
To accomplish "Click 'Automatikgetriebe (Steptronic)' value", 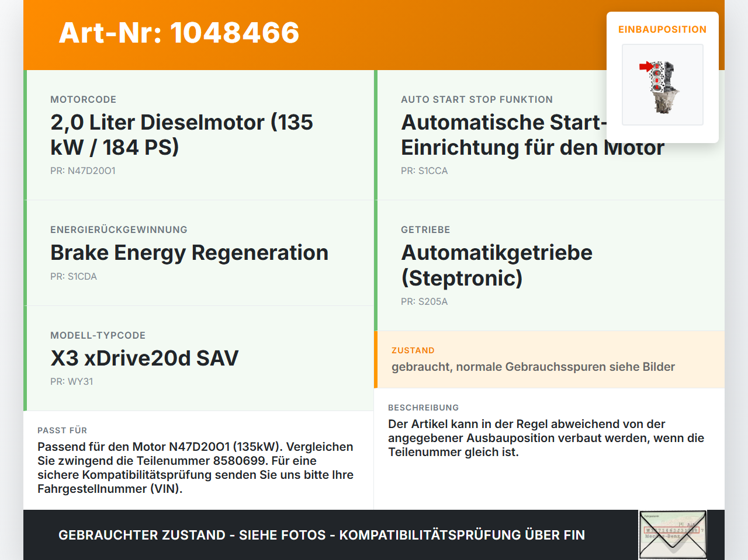I will click(x=497, y=265).
